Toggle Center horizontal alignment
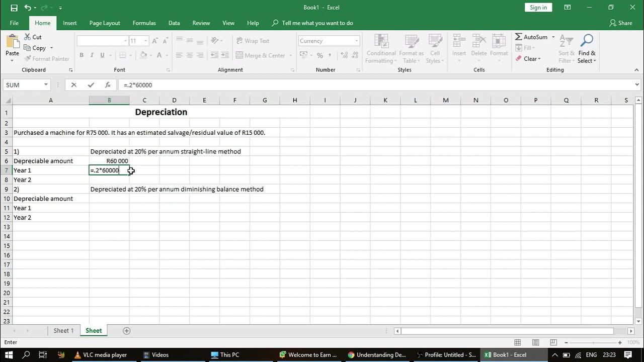Image resolution: width=644 pixels, height=362 pixels. point(190,55)
